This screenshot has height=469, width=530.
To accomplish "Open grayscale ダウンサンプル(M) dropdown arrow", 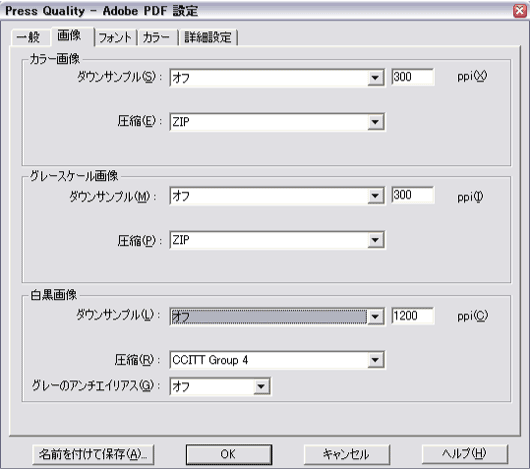I will point(375,196).
